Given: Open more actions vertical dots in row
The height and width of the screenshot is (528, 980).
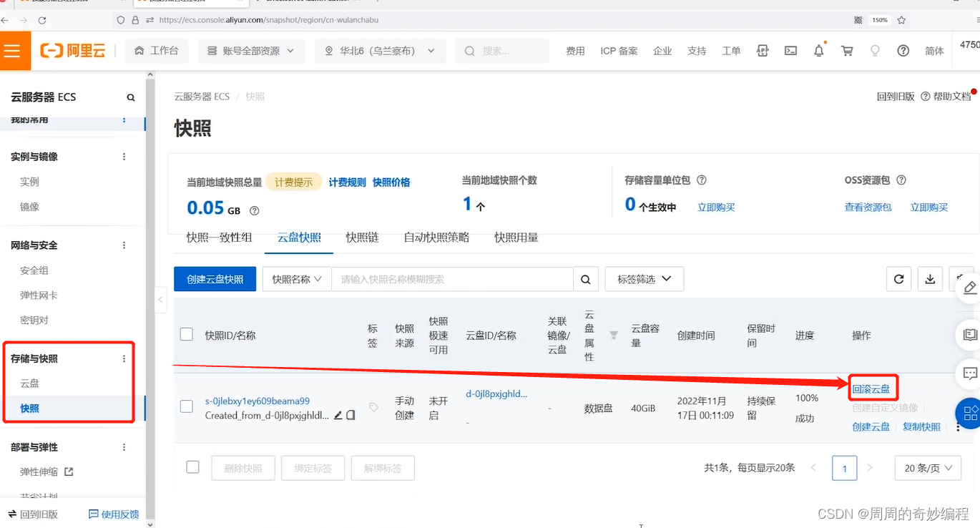Looking at the screenshot, I should coord(958,427).
